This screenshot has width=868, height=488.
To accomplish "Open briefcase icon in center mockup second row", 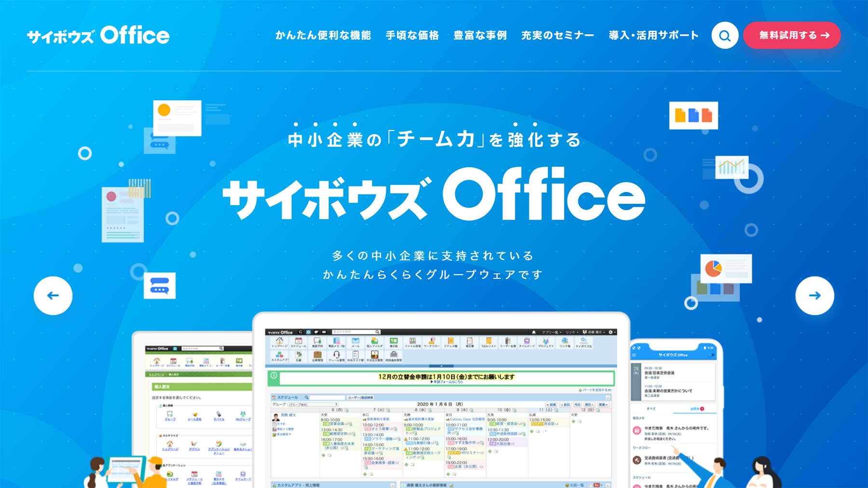I will (x=393, y=356).
